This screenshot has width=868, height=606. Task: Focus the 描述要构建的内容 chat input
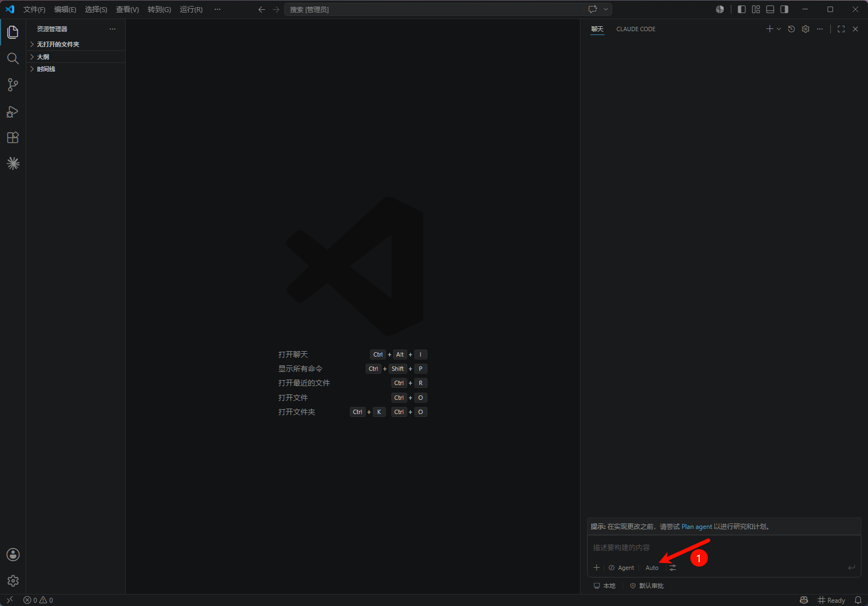click(724, 547)
